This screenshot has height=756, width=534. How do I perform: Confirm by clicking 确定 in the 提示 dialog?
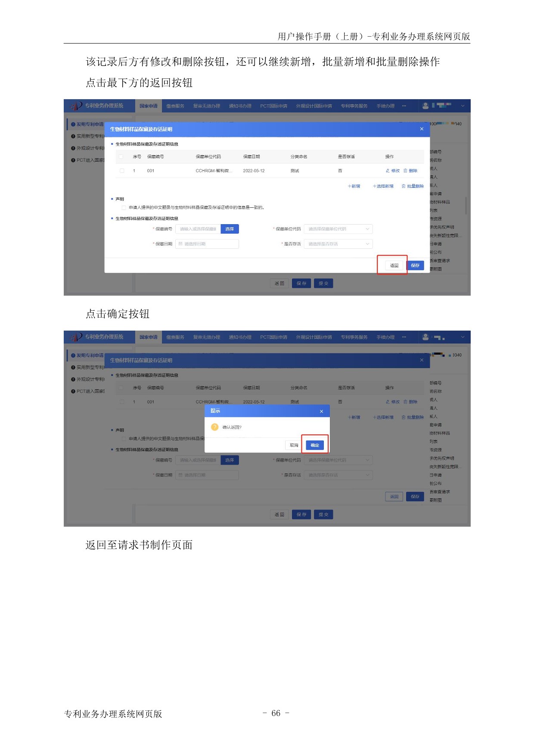tap(315, 445)
